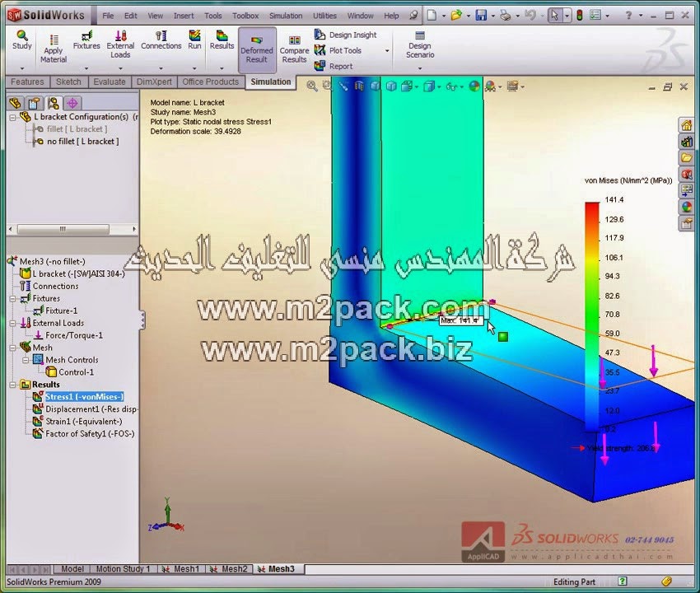The width and height of the screenshot is (700, 593).
Task: Open Toolbox menu
Action: (245, 16)
